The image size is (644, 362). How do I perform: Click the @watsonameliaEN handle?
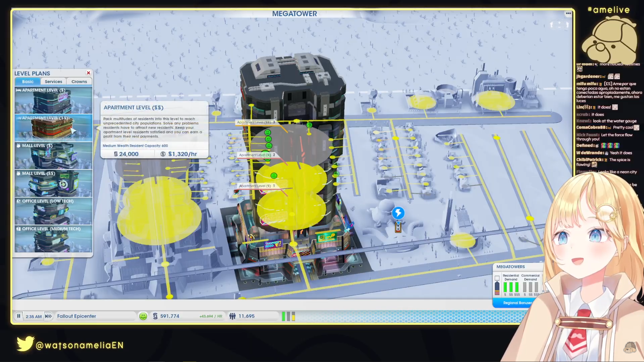tap(80, 345)
